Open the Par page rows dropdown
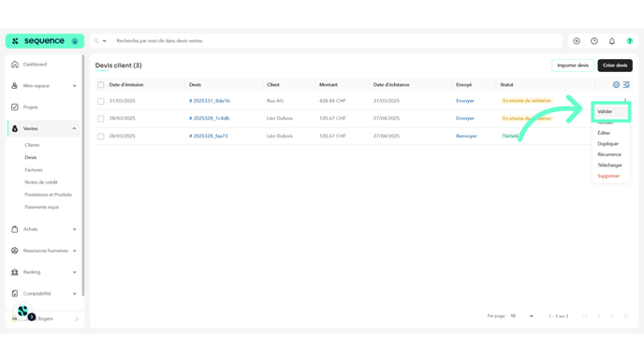 coord(521,316)
